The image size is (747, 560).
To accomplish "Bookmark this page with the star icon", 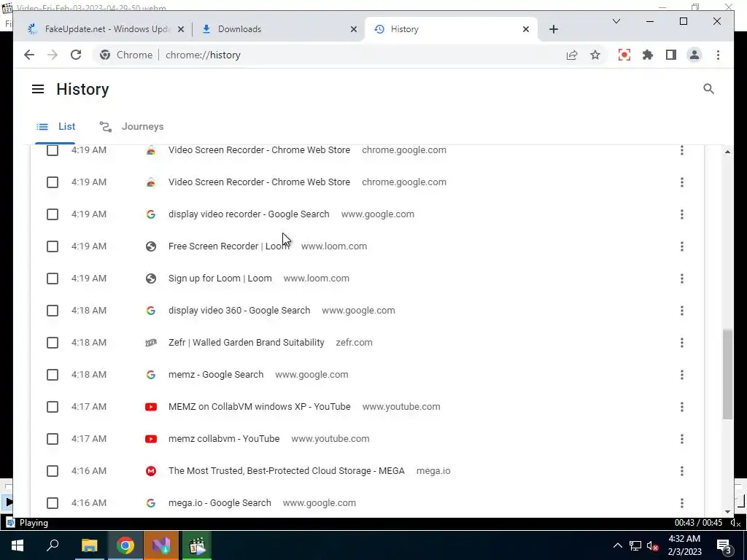I will click(595, 55).
